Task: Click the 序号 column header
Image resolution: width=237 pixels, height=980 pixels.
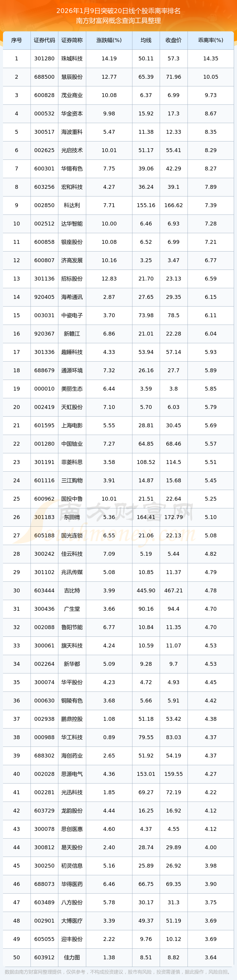Action: 16,40
